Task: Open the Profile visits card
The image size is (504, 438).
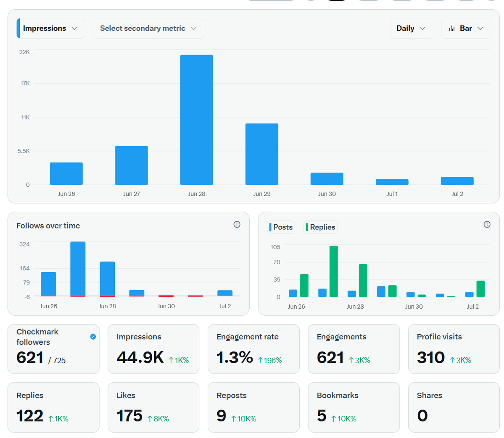Action: [454, 349]
